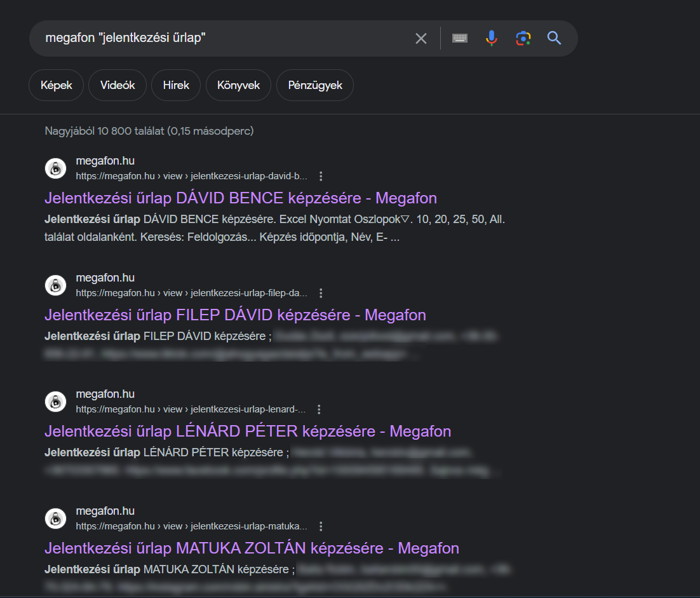Screen dimensions: 700x598
Task: Clear the search query with X icon
Action: (421, 39)
